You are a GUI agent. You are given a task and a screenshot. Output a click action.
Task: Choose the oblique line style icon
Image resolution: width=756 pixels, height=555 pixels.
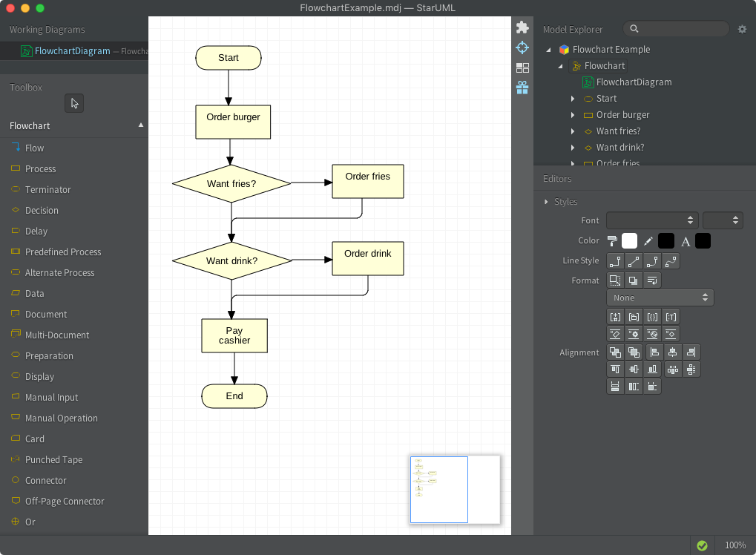pos(634,261)
